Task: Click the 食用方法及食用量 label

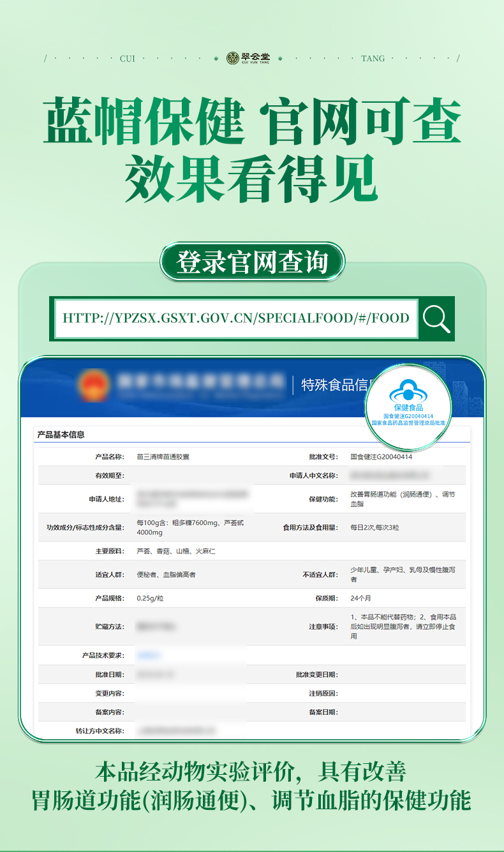Action: coord(310,528)
